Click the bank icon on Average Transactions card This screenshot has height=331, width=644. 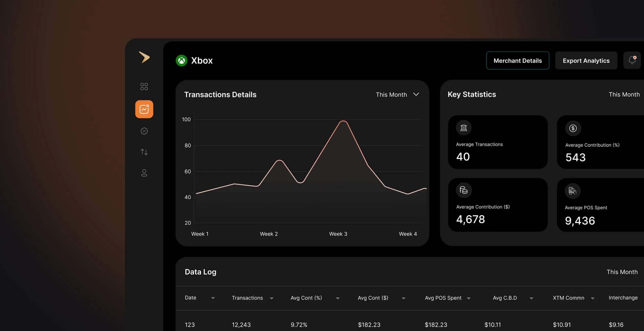[464, 127]
